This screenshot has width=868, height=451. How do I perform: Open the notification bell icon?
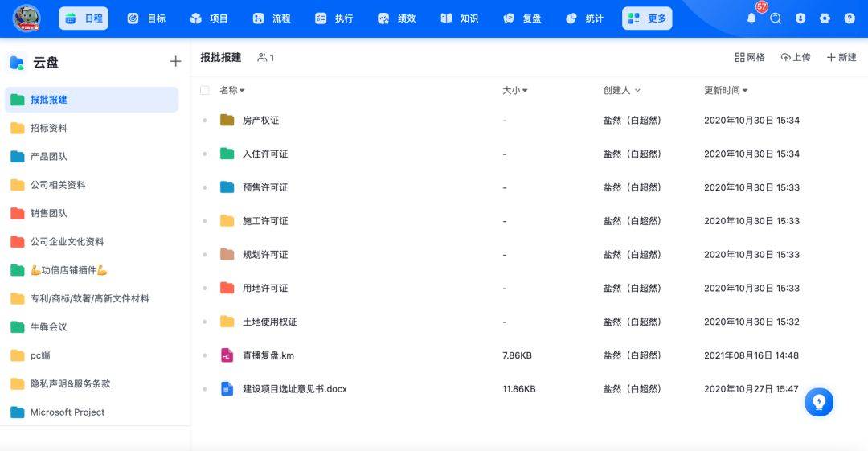pos(751,18)
